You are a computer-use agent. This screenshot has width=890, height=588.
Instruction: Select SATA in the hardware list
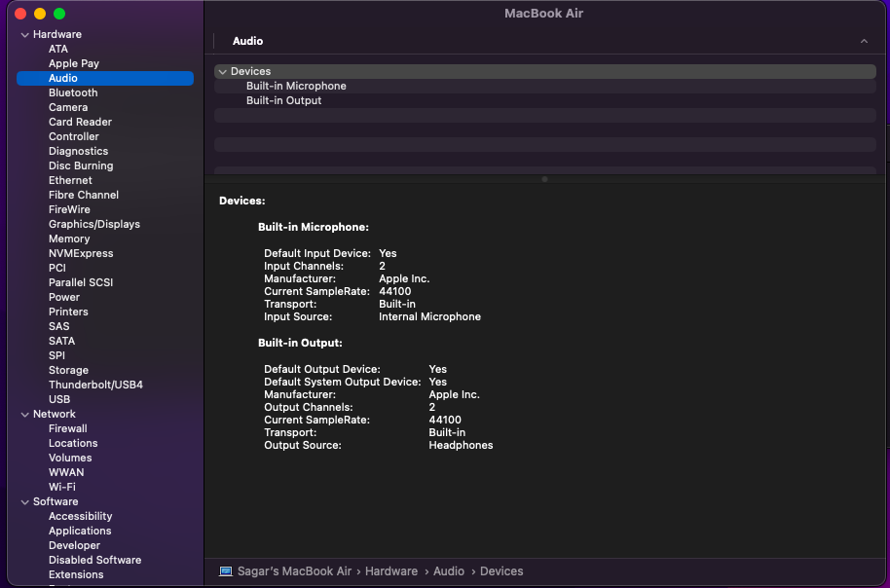62,341
